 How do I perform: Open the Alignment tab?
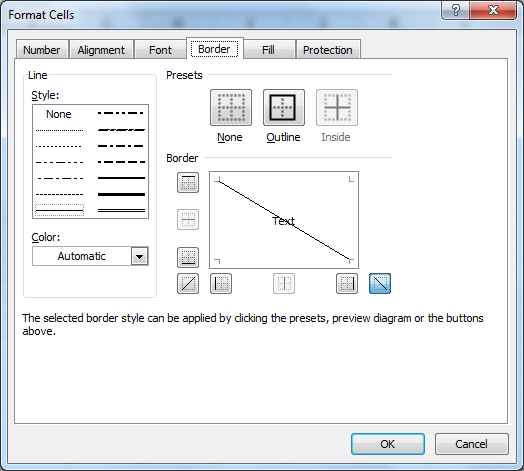(x=101, y=50)
